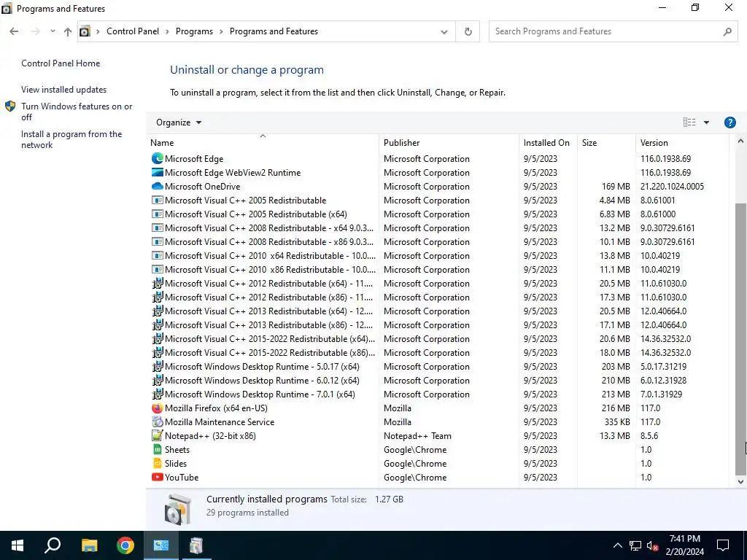Switch to Programs and Features taskbar button

196,545
